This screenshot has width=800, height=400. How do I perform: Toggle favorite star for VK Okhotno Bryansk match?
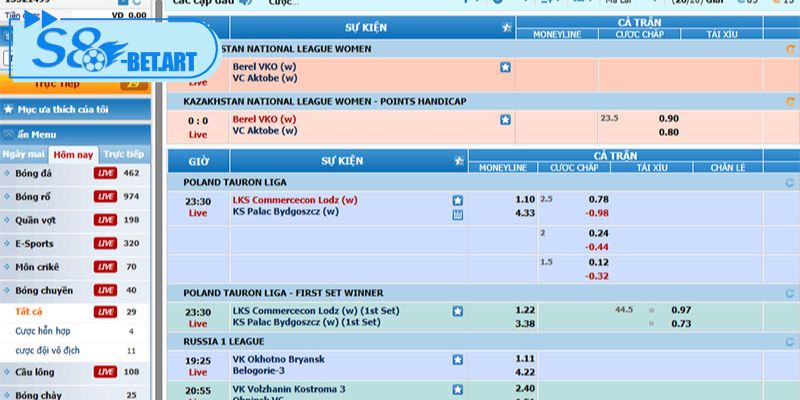pos(458,360)
